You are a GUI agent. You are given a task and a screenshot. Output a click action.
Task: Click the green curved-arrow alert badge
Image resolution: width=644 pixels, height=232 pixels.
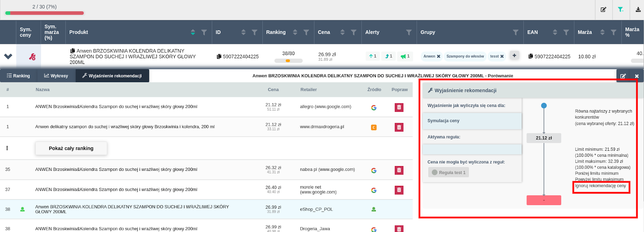click(388, 56)
